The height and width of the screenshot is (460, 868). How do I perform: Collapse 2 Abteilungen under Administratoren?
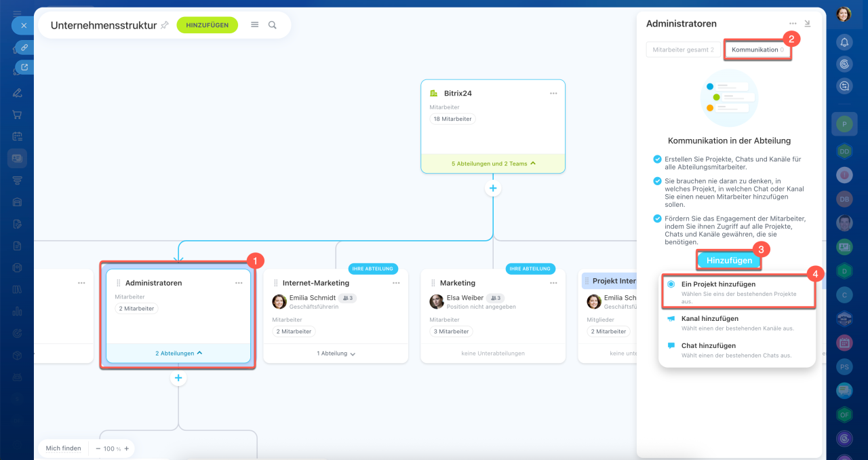178,353
